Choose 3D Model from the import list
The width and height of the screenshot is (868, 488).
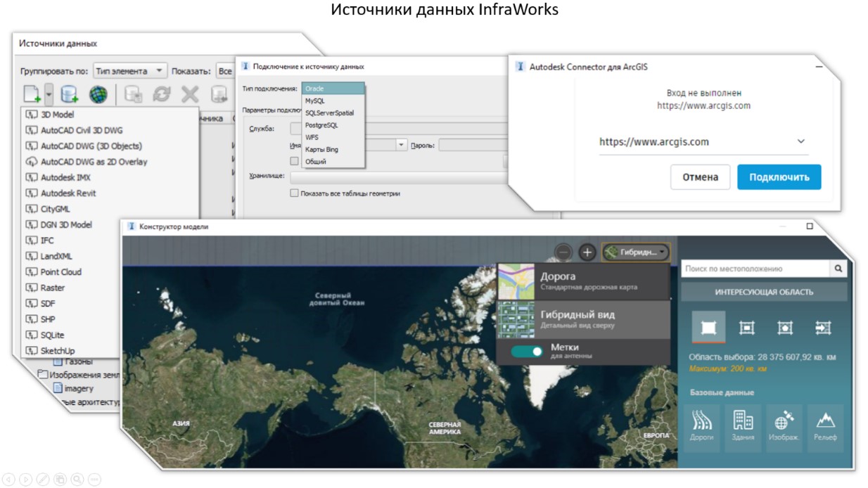[110, 115]
